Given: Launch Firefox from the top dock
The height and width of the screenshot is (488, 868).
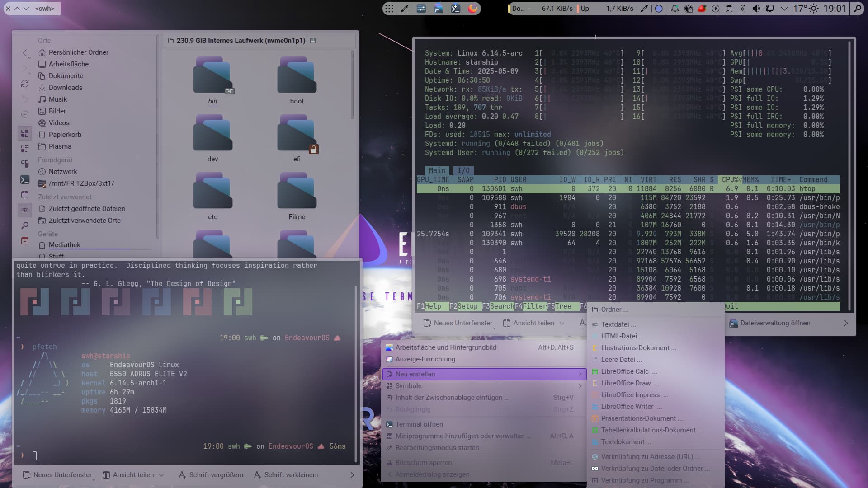Looking at the screenshot, I should pyautogui.click(x=472, y=9).
